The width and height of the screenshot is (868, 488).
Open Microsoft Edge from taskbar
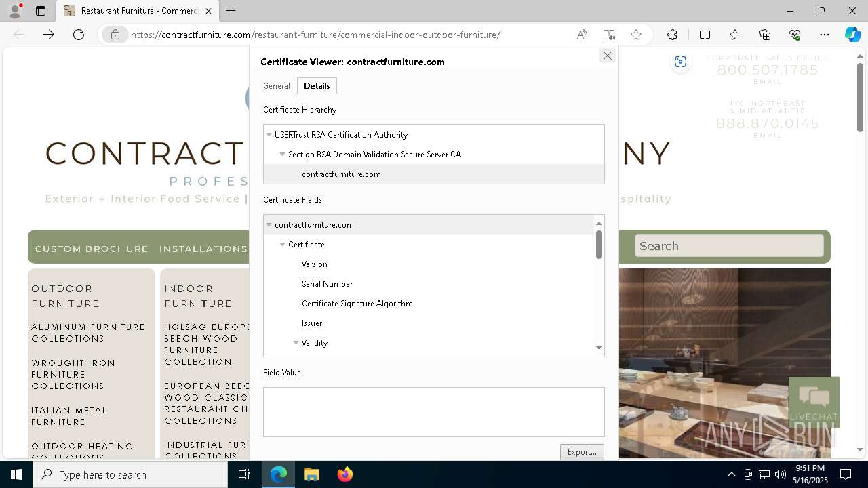(x=279, y=474)
